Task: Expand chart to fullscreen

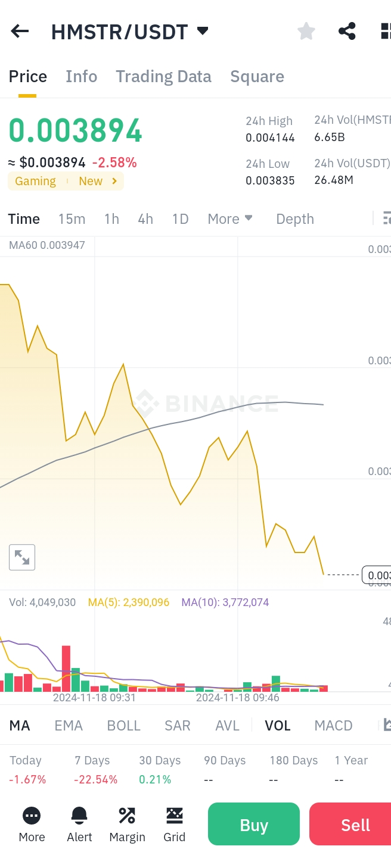Action: [x=22, y=557]
